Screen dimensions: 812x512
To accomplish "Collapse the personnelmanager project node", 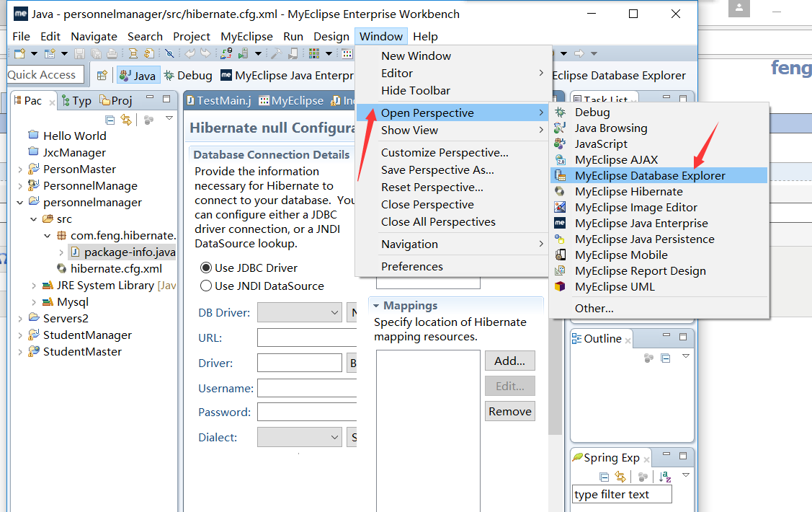I will pos(20,202).
